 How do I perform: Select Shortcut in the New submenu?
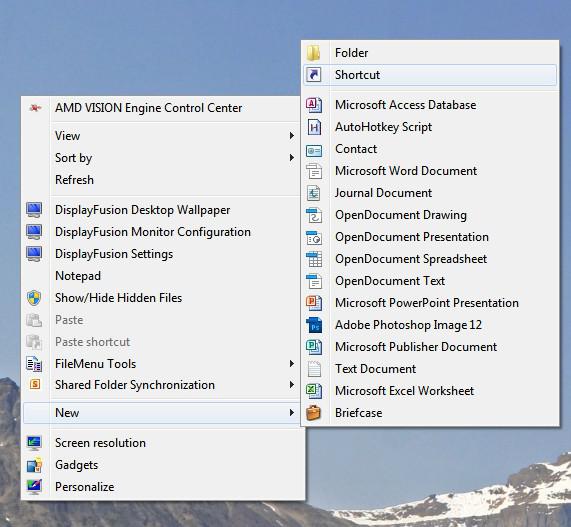[430, 75]
